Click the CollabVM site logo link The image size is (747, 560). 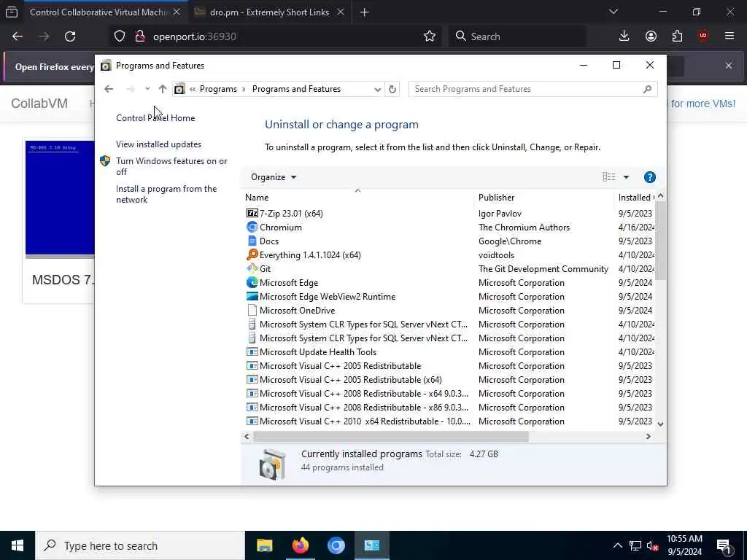tap(39, 104)
